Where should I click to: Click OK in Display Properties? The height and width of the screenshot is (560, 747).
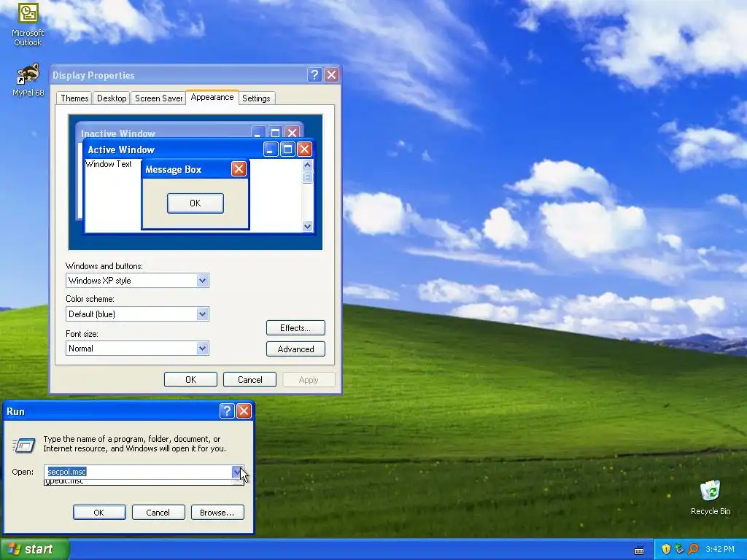click(x=190, y=379)
